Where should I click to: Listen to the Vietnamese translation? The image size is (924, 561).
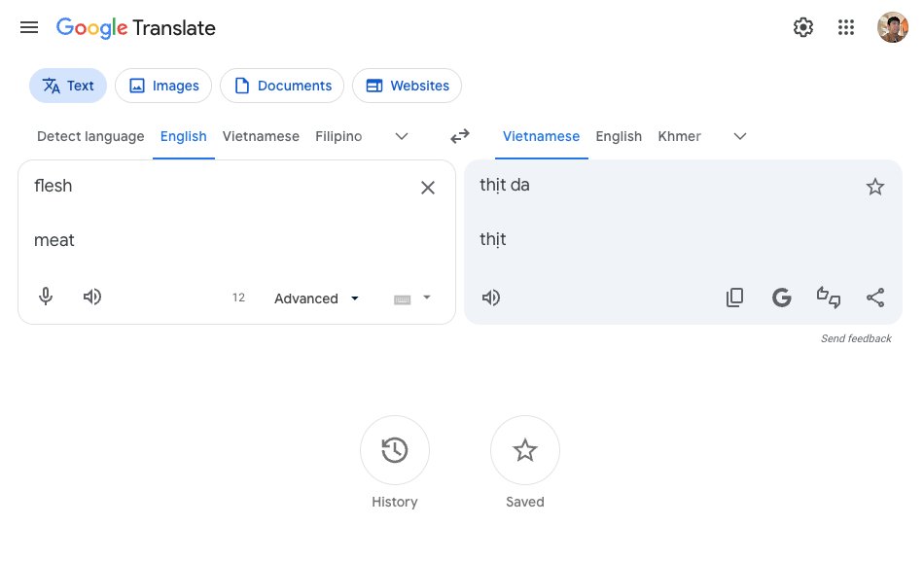pyautogui.click(x=491, y=298)
